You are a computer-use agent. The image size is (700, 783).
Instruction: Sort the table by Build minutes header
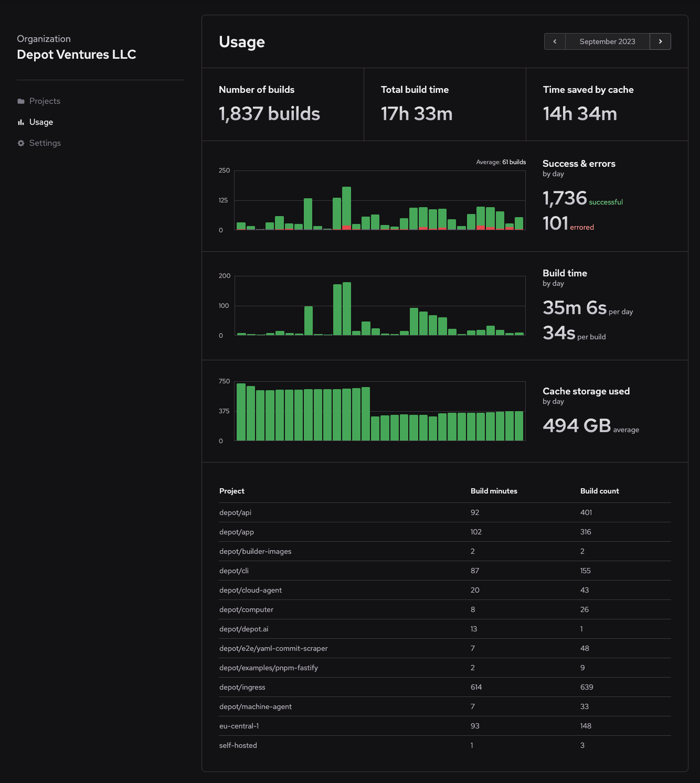494,491
